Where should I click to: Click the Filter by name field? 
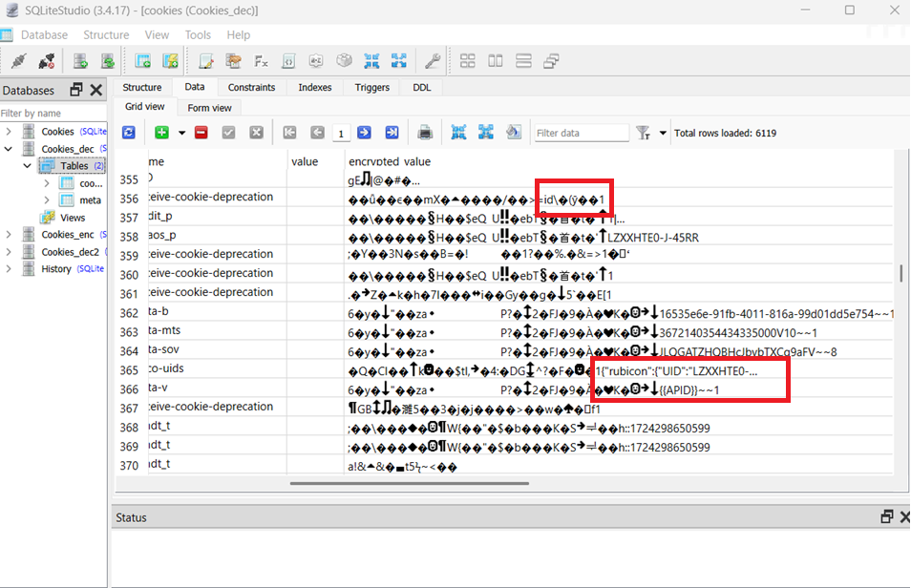coord(53,114)
